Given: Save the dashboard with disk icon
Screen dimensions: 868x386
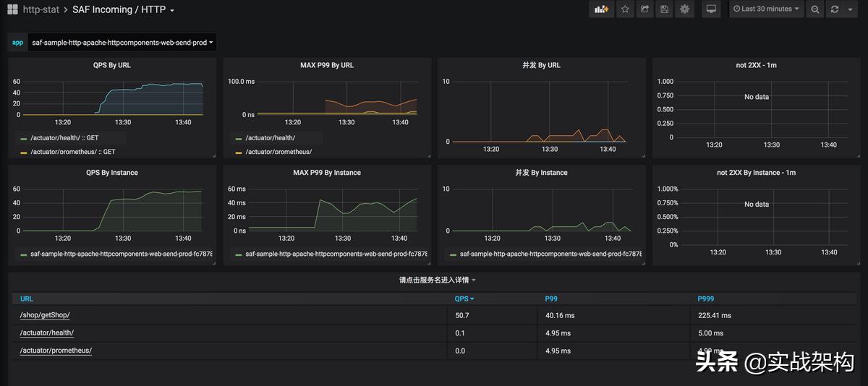Looking at the screenshot, I should coord(665,9).
